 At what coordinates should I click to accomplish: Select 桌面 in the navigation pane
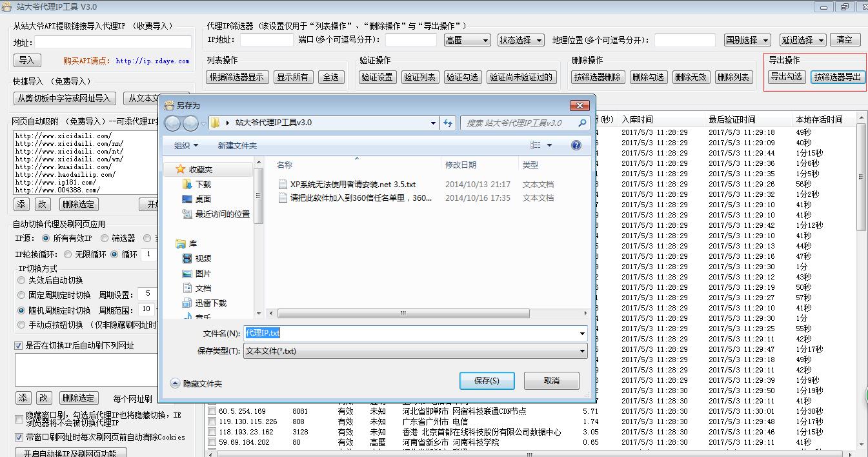203,199
